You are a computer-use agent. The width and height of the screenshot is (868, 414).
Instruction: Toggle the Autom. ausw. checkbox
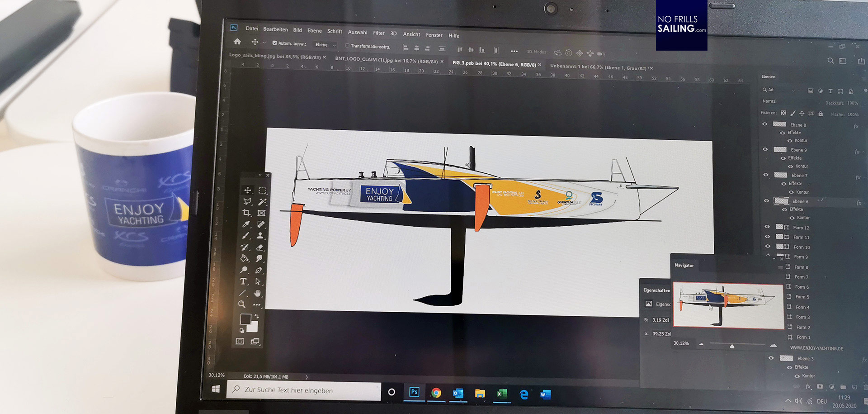click(x=274, y=43)
